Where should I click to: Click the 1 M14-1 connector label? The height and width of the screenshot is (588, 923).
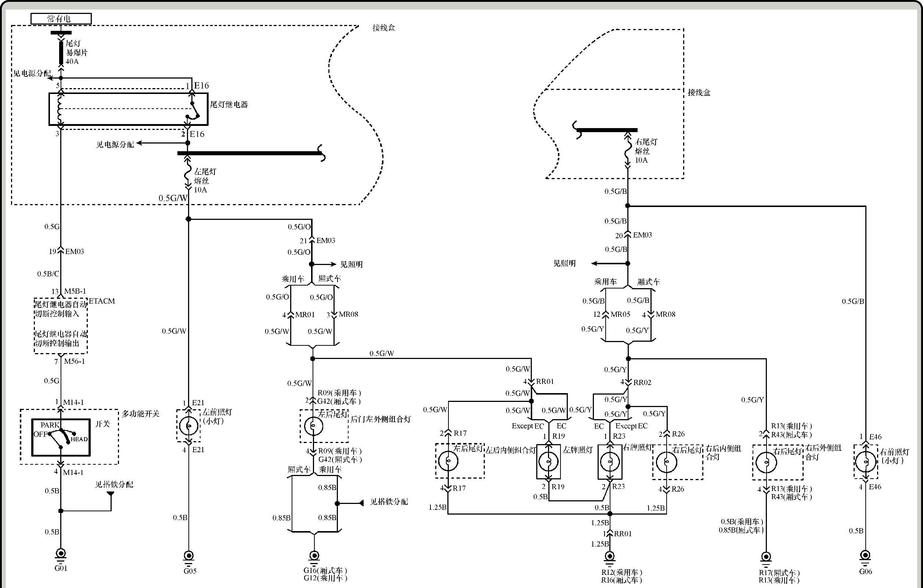pos(69,402)
